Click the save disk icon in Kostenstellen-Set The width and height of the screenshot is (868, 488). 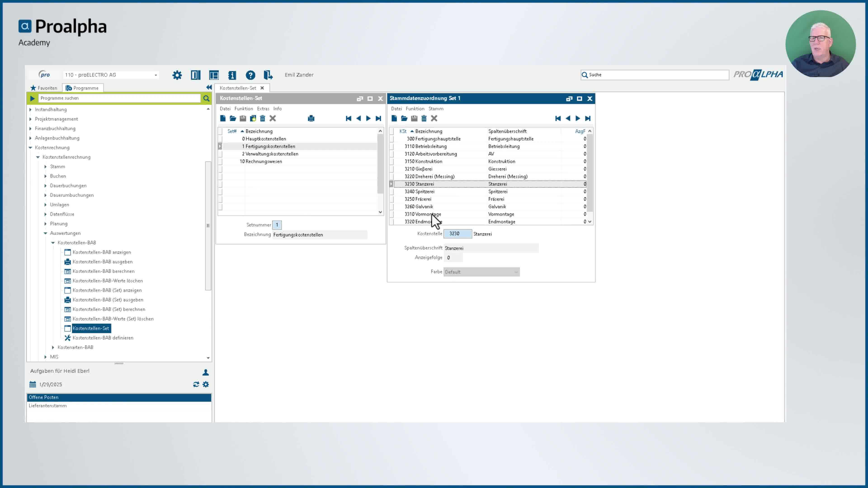click(x=243, y=118)
